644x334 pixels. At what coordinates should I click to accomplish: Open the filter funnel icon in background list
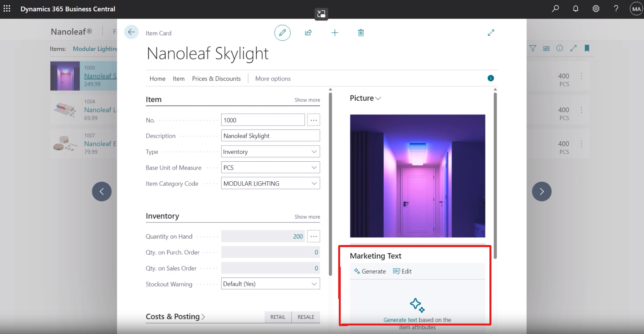(533, 48)
